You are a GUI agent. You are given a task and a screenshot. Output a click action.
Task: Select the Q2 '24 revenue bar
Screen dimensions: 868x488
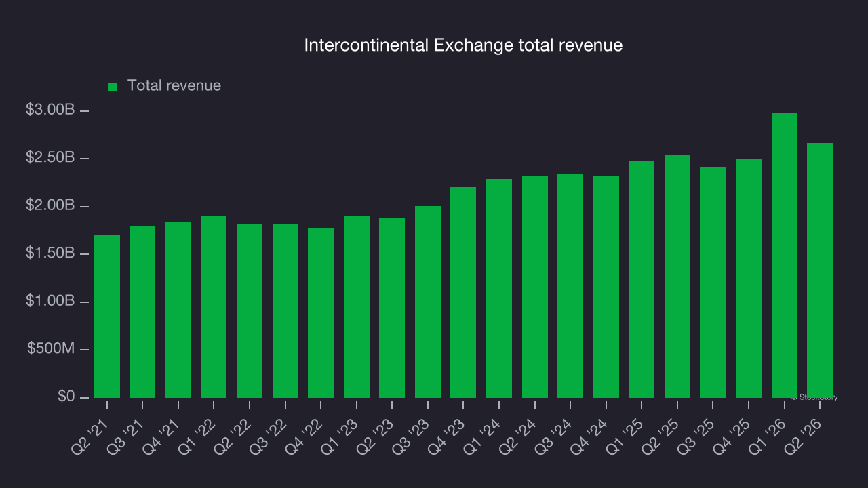(535, 287)
